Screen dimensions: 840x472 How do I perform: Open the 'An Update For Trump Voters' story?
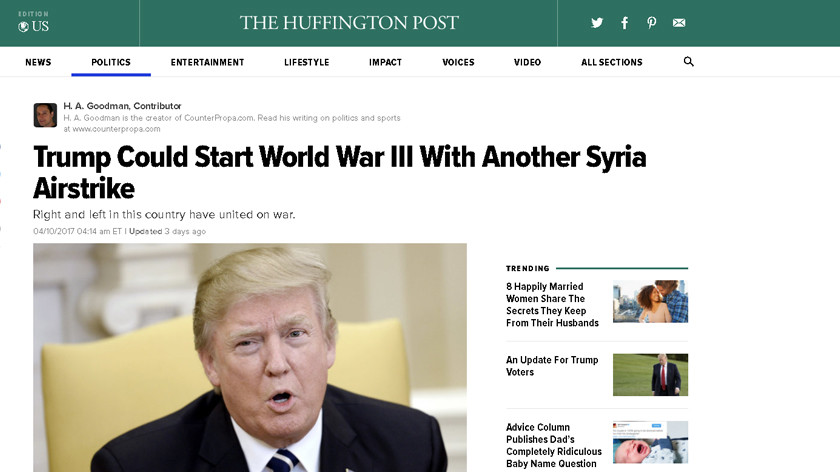coord(552,366)
